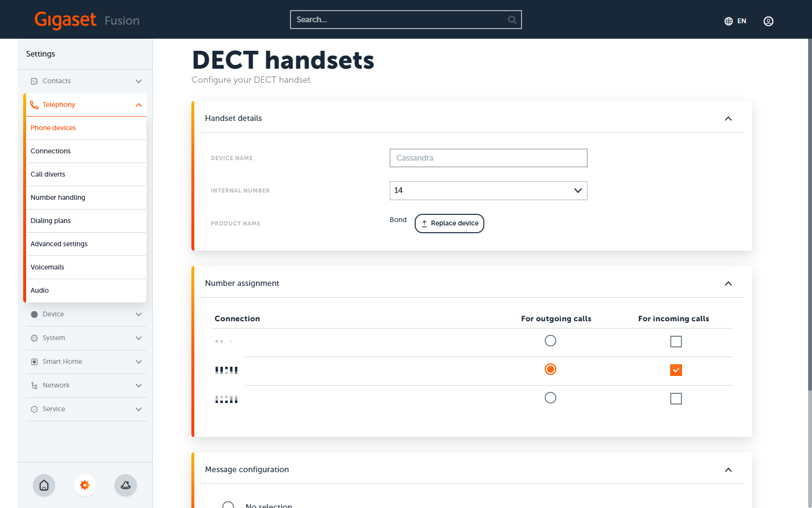Click the Device circle icon
The height and width of the screenshot is (508, 812).
(34, 314)
